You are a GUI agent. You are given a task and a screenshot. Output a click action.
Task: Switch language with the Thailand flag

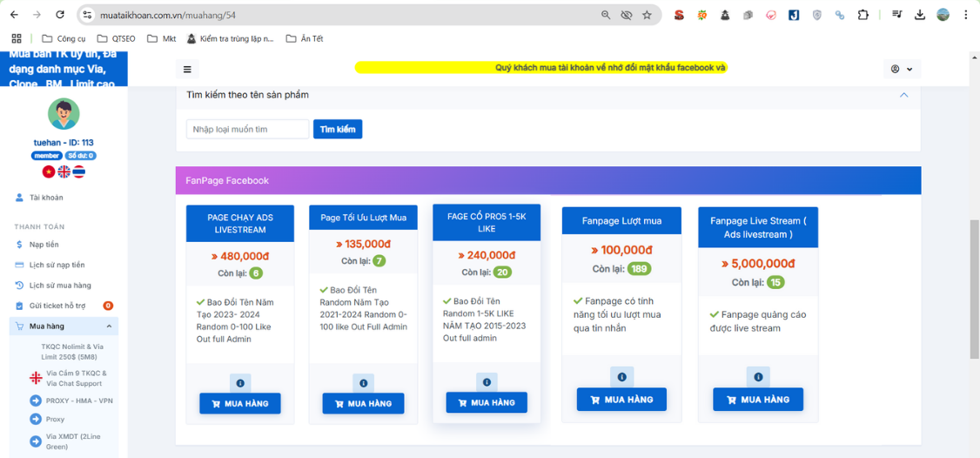point(78,172)
